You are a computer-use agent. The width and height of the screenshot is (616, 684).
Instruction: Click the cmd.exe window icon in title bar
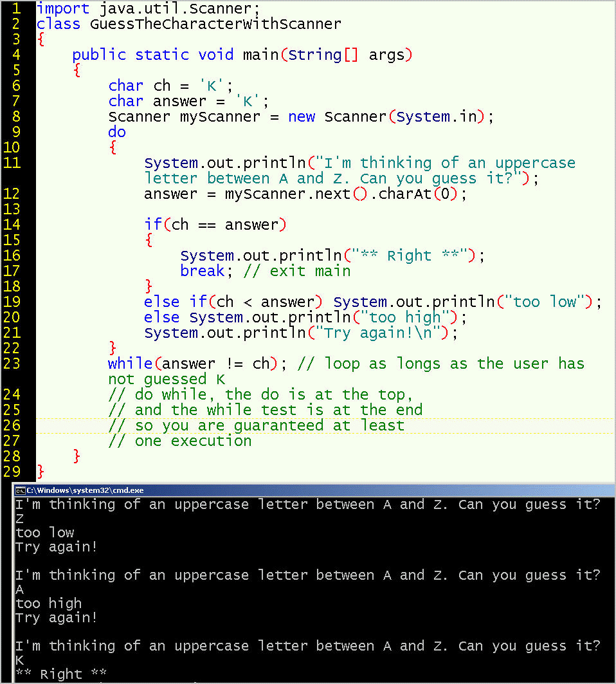20,490
